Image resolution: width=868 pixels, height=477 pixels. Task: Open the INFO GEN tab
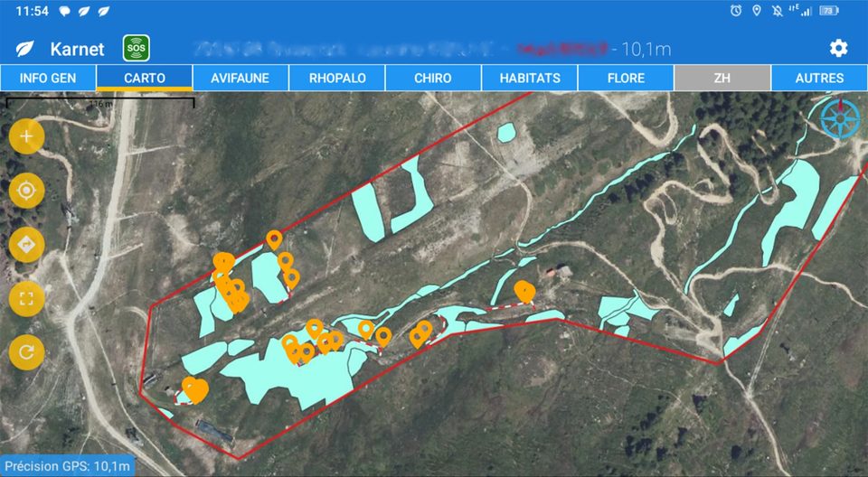(x=48, y=78)
